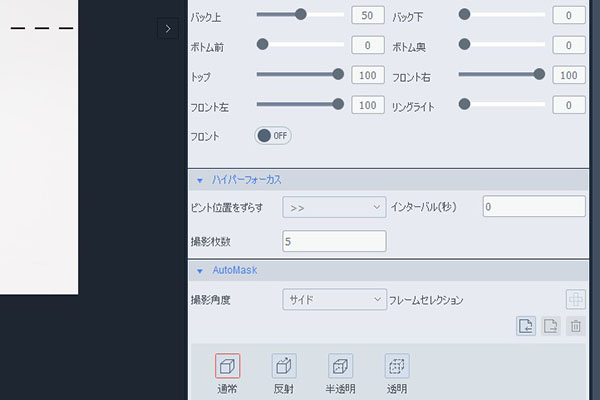Open the 撮影角度 dropdown showing サイド
This screenshot has width=600, height=400.
click(334, 299)
